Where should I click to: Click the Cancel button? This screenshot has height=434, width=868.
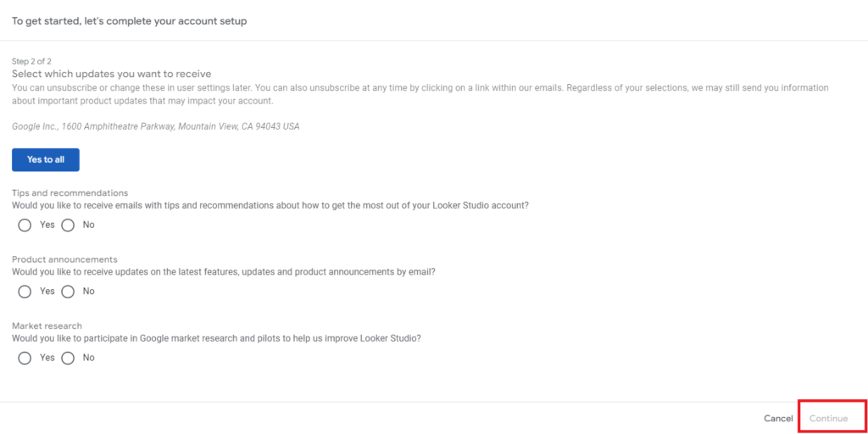(777, 419)
